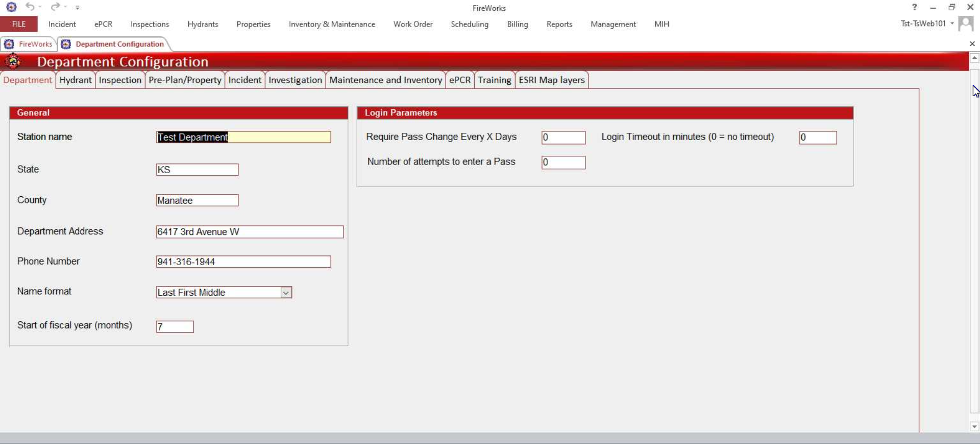Close the current document tab with X
This screenshot has width=980, height=444.
972,44
